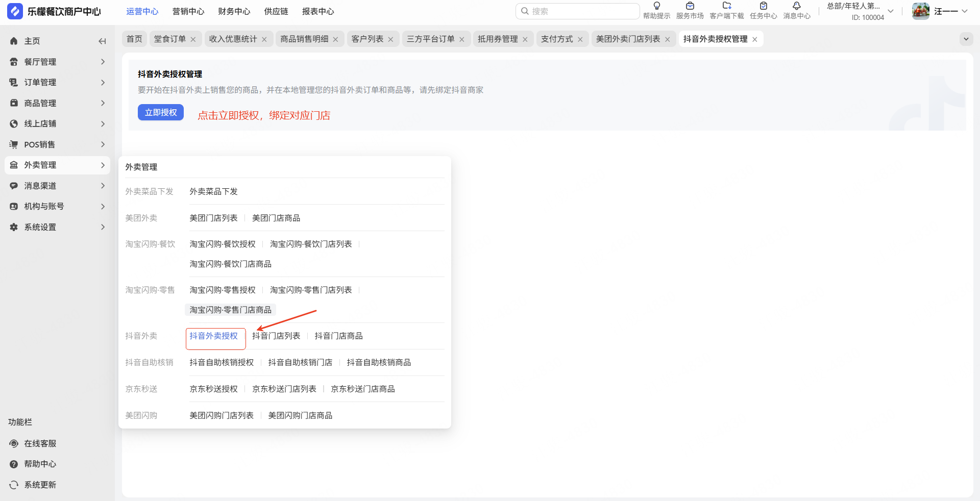Open 抖音外卖授权 in the flyout menu

214,336
